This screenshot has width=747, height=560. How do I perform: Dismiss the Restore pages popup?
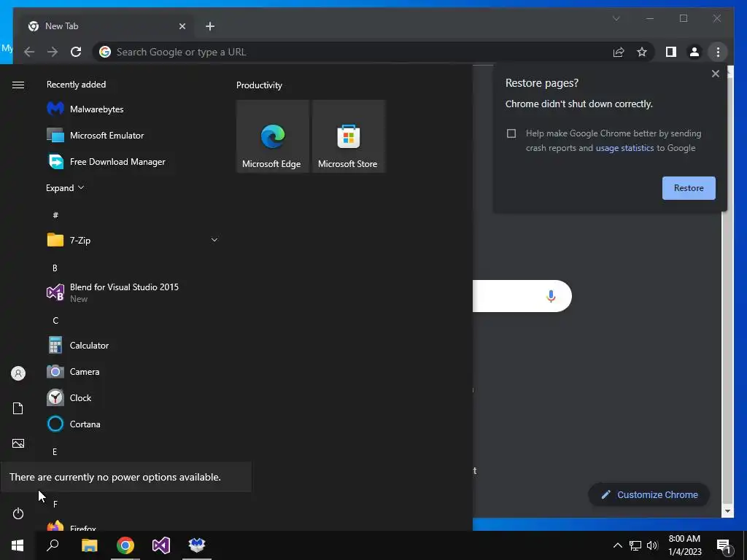tap(715, 74)
